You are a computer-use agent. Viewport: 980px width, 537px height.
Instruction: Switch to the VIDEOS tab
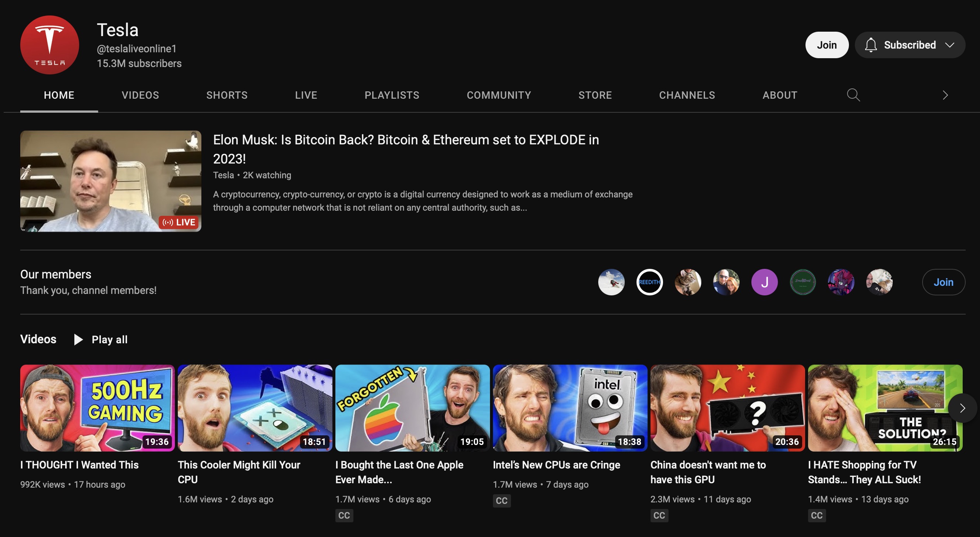[140, 95]
